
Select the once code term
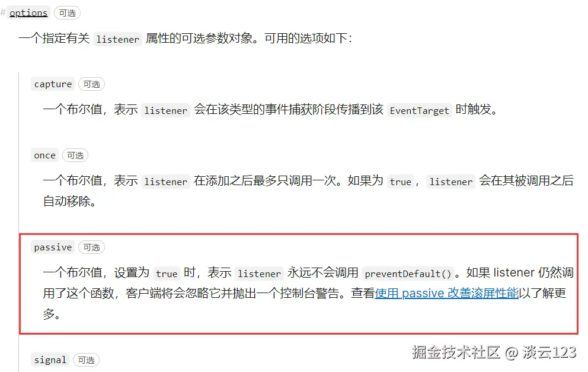(x=44, y=155)
